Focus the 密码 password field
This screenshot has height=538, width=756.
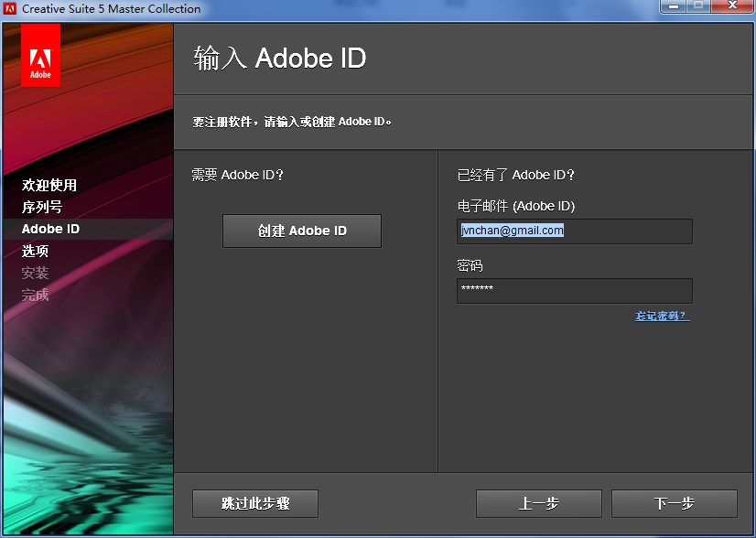[x=574, y=291]
